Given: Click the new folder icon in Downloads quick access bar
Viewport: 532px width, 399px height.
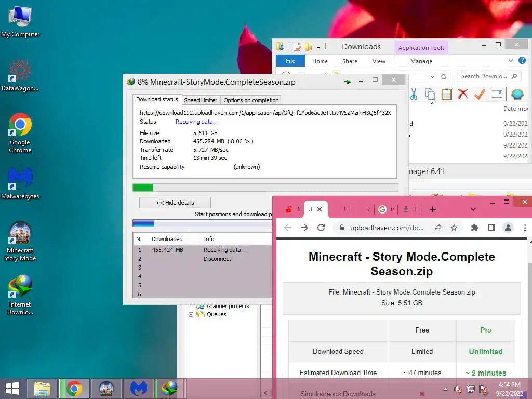Looking at the screenshot, I should click(x=308, y=47).
